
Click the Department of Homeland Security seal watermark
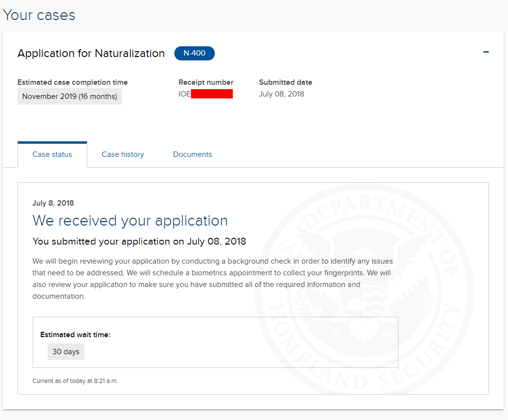click(364, 288)
